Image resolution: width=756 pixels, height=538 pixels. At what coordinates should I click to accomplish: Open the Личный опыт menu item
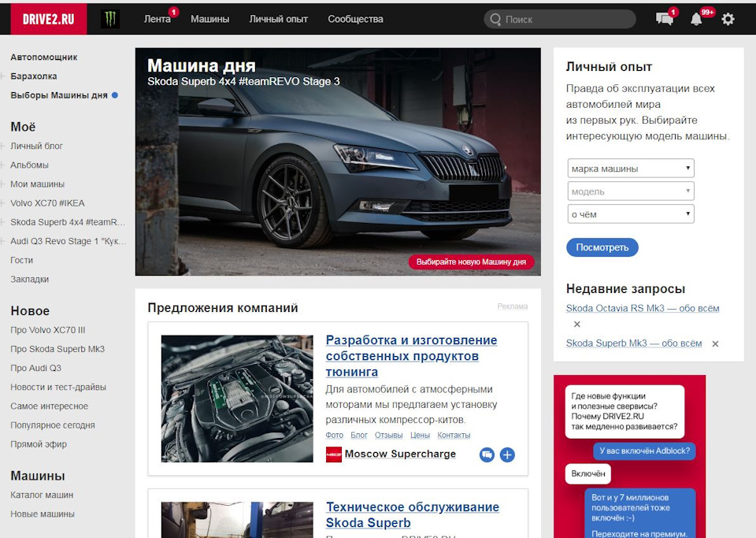[278, 19]
